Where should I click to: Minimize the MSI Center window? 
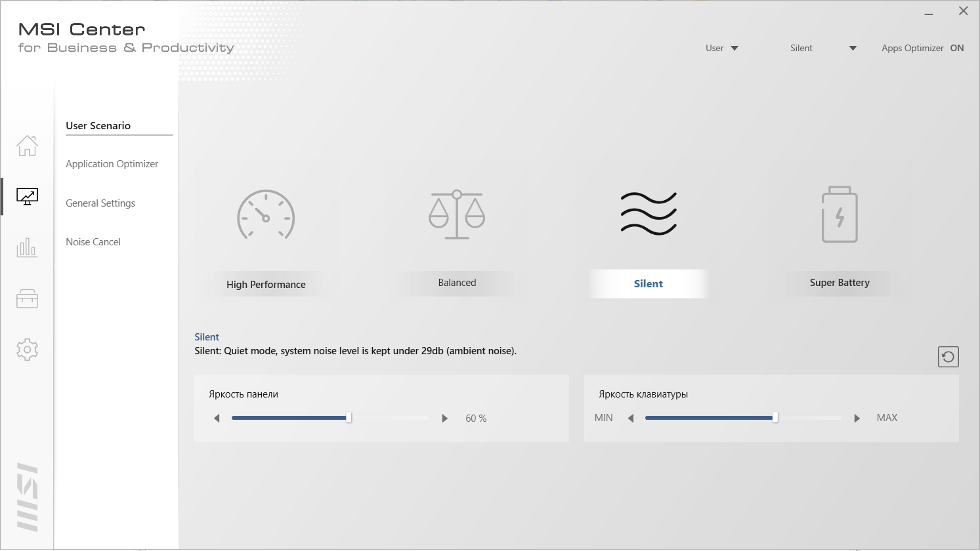[x=929, y=13]
